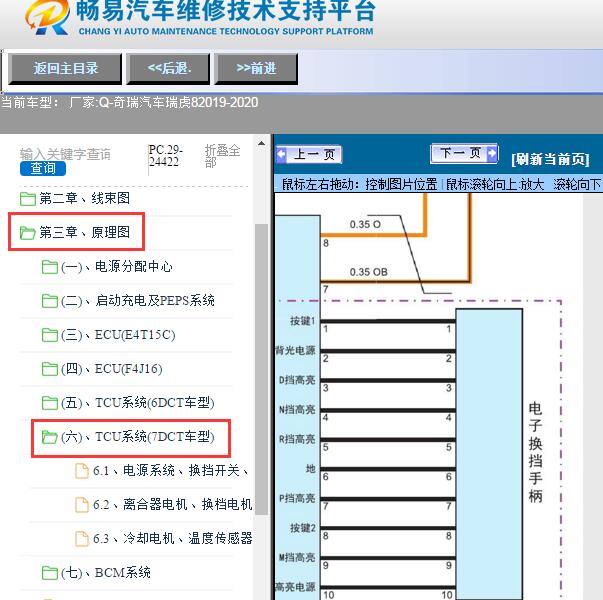The image size is (603, 600).
Task: Collapse 第三章、原理图 chapter
Action: tap(85, 232)
